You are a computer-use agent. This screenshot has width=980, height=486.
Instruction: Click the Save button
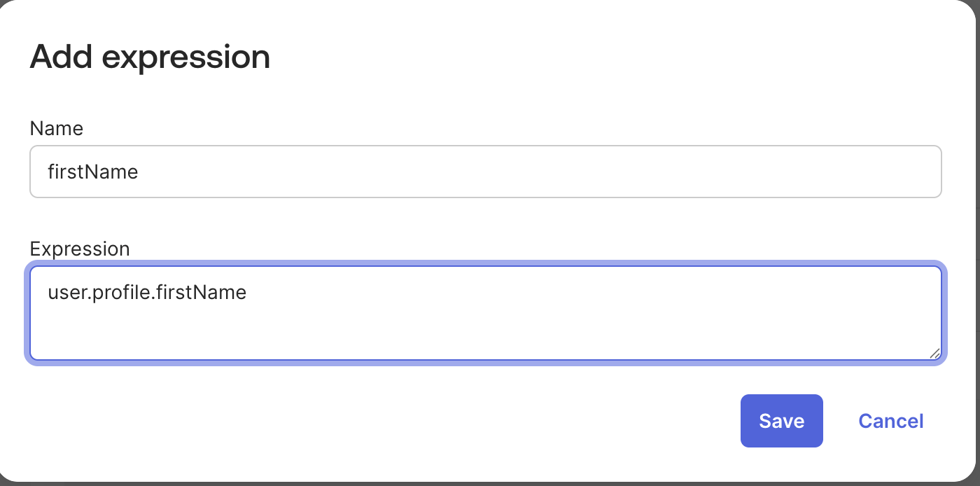(781, 421)
